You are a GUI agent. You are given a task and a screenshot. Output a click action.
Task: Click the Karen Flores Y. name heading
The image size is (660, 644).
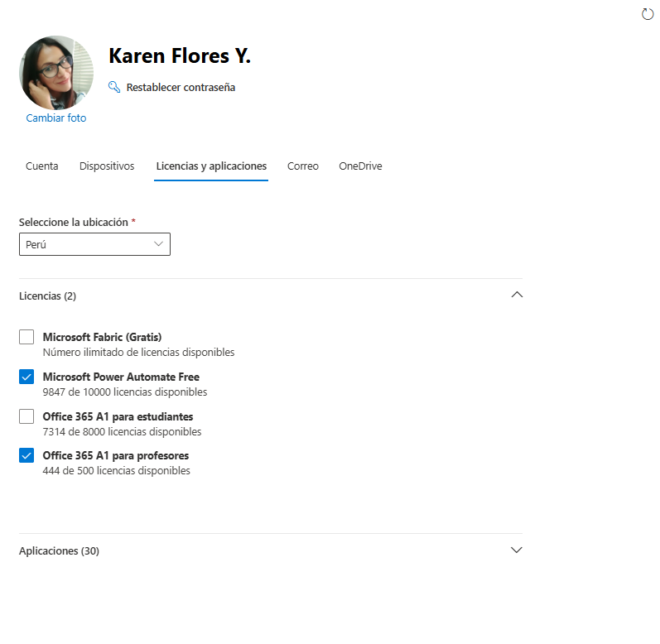coord(180,56)
